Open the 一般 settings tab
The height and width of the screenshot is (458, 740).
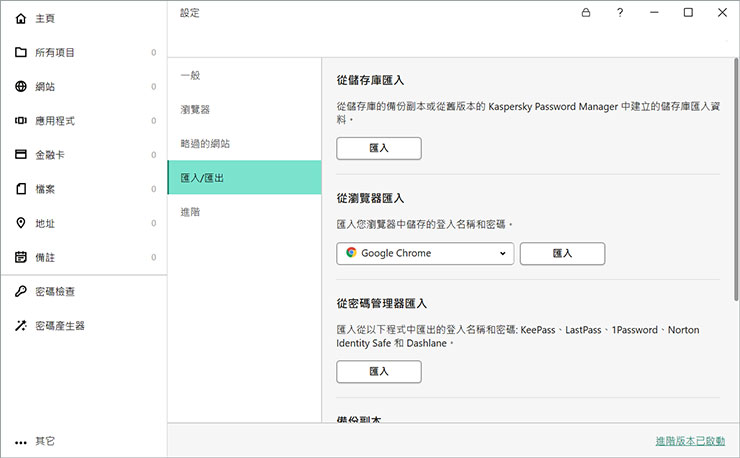click(x=244, y=76)
